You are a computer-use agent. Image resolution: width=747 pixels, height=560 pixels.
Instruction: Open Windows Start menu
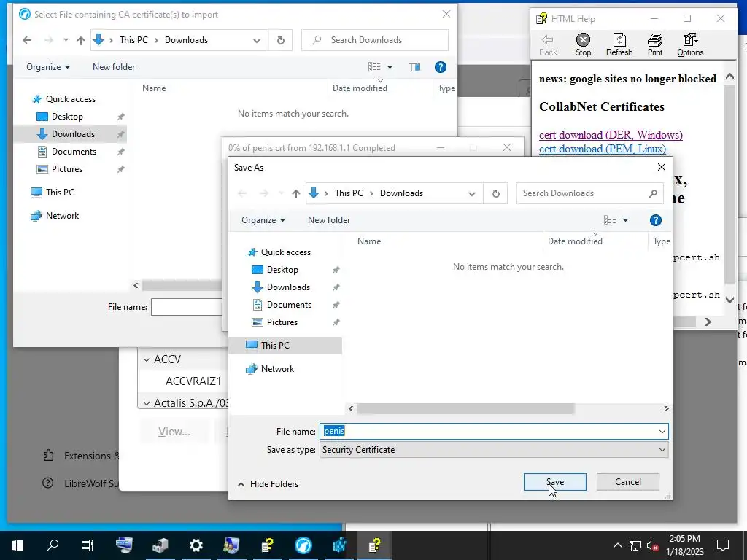[x=18, y=545]
